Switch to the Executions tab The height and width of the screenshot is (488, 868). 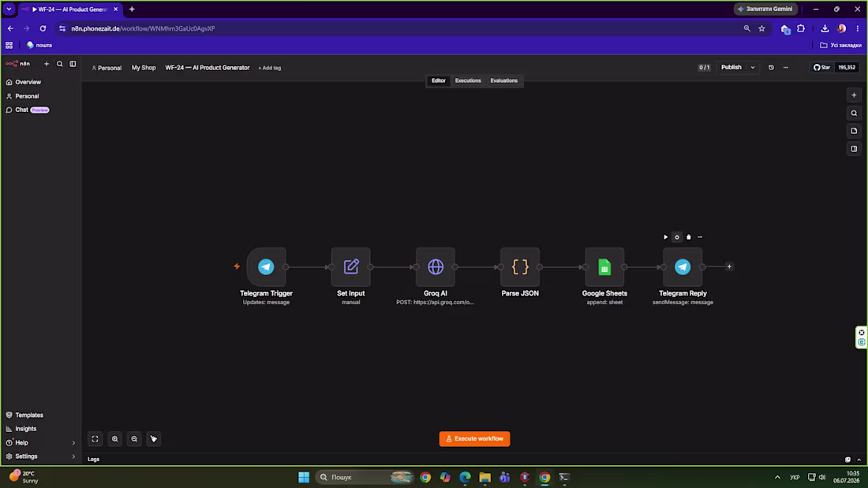pos(468,80)
